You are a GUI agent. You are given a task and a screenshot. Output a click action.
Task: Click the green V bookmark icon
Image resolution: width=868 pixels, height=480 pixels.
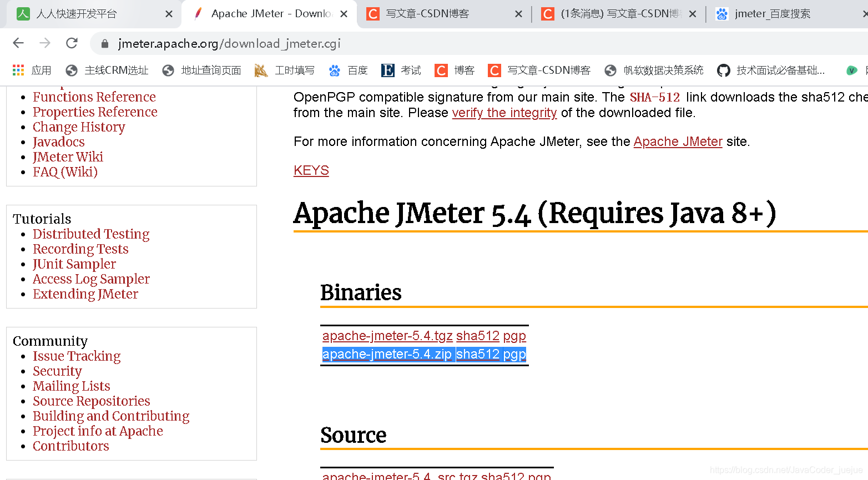click(851, 70)
